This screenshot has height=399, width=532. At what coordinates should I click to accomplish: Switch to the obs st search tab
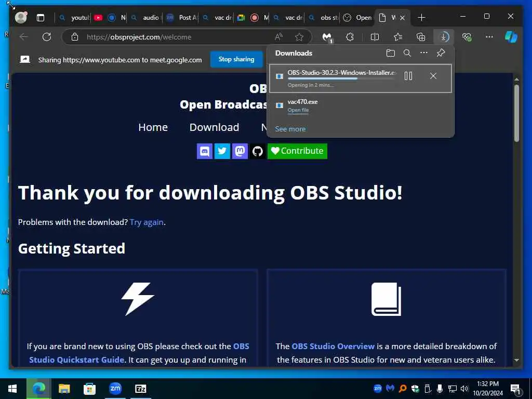[x=324, y=18]
